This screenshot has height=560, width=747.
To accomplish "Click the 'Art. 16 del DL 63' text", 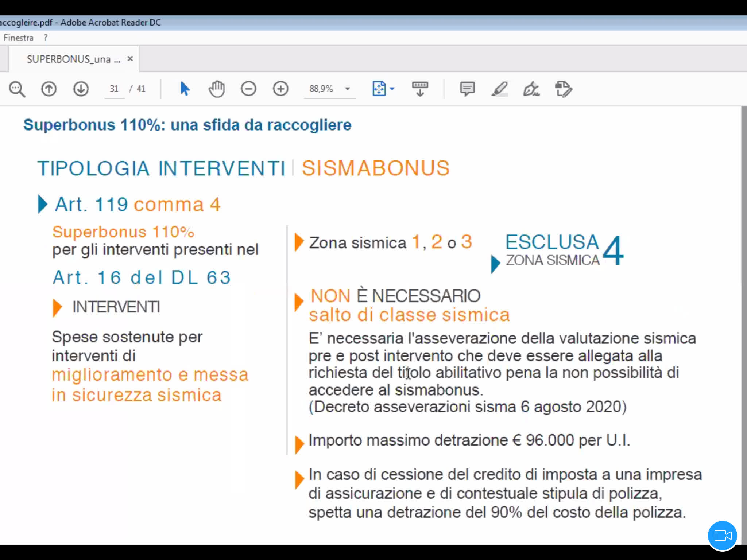I will tap(142, 277).
